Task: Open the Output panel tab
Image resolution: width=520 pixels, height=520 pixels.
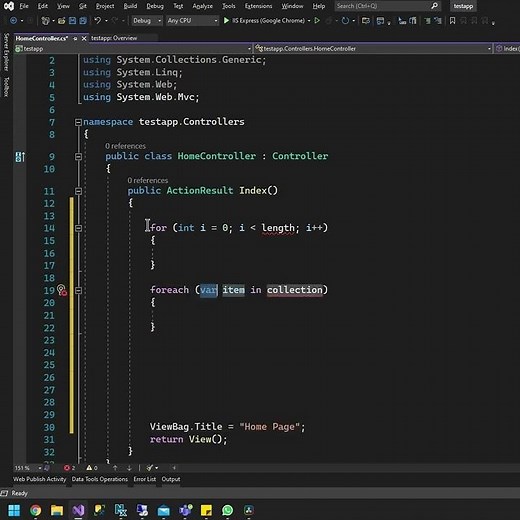Action: click(x=171, y=479)
